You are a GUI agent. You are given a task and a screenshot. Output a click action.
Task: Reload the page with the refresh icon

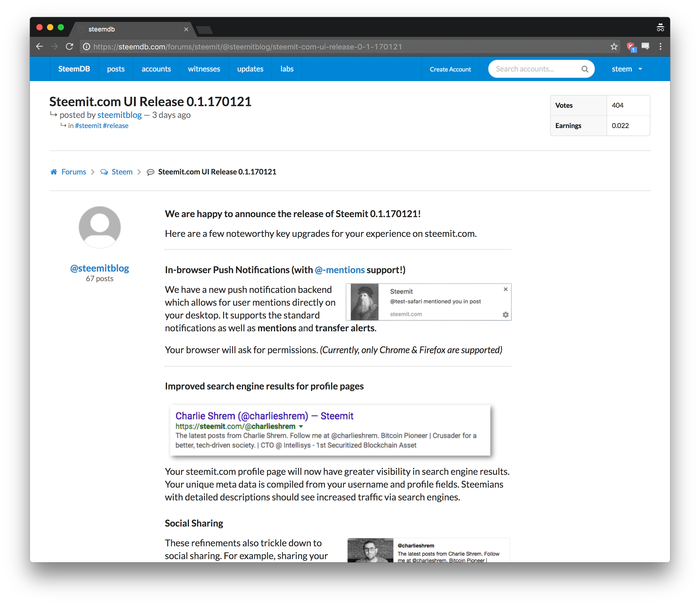tap(70, 46)
